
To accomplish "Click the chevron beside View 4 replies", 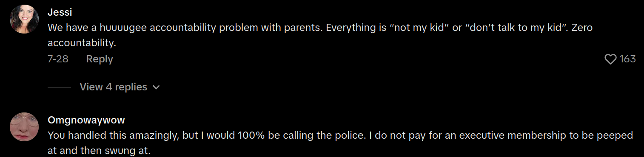I will click(156, 87).
